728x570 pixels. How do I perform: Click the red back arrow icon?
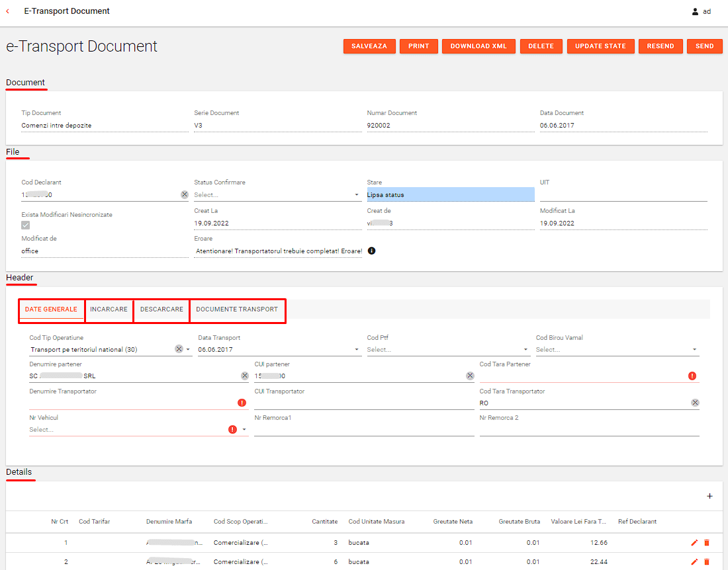coord(7,11)
